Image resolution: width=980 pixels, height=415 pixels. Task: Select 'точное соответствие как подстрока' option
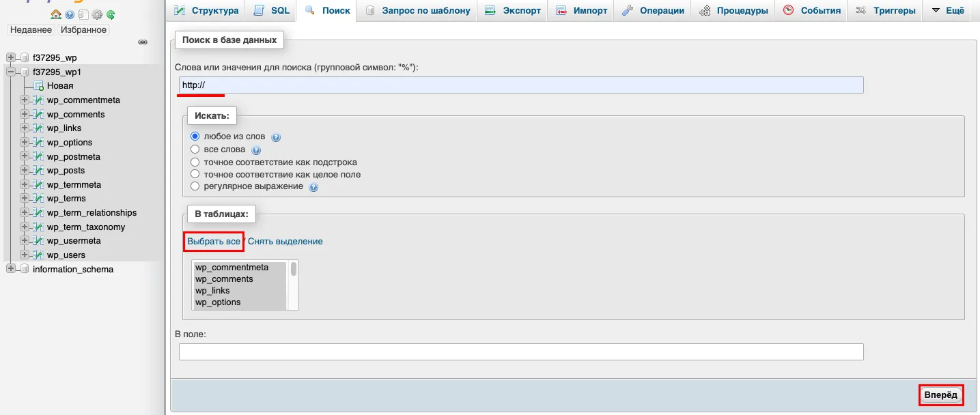coord(195,162)
